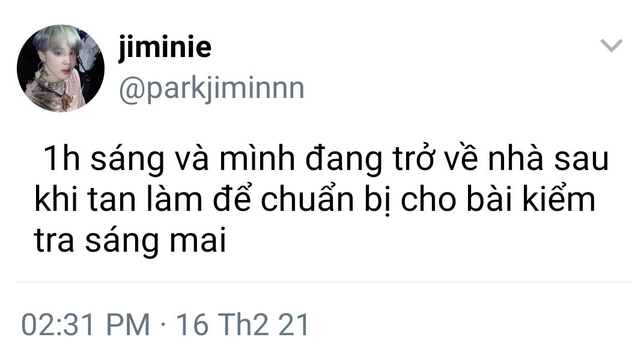Click the word "chuẩn" in the tweet
The image size is (632, 364).
308,198
